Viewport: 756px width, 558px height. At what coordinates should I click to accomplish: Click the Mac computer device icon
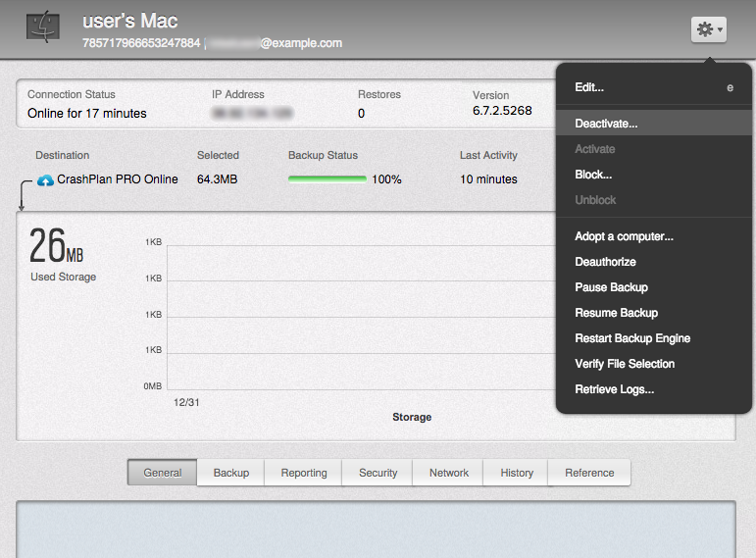(43, 27)
